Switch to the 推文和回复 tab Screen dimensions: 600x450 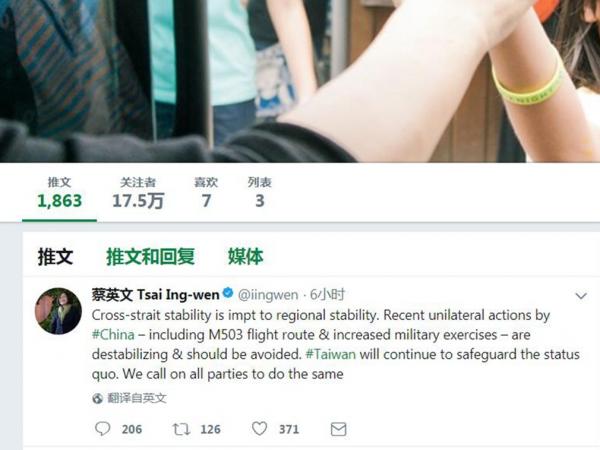(x=150, y=256)
